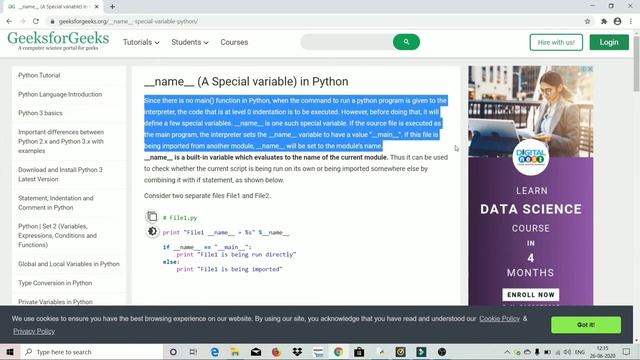Screen dimensions: 640x360
Task: Click the site lock icon in address bar
Action: click(x=52, y=21)
